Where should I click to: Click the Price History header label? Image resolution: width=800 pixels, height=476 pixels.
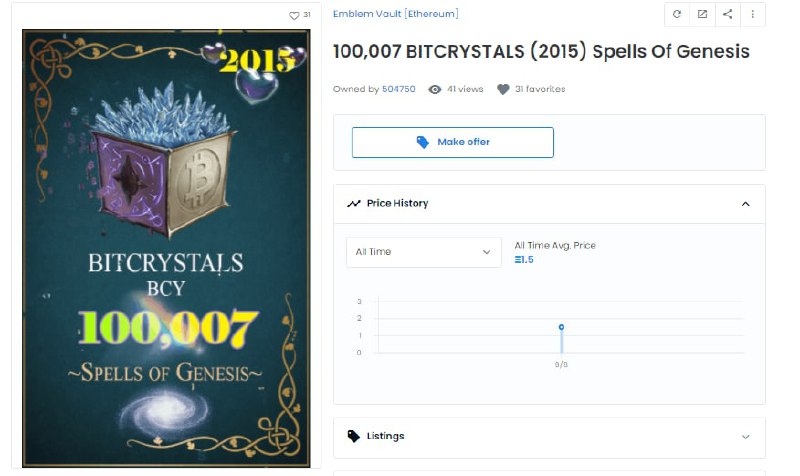pyautogui.click(x=397, y=204)
